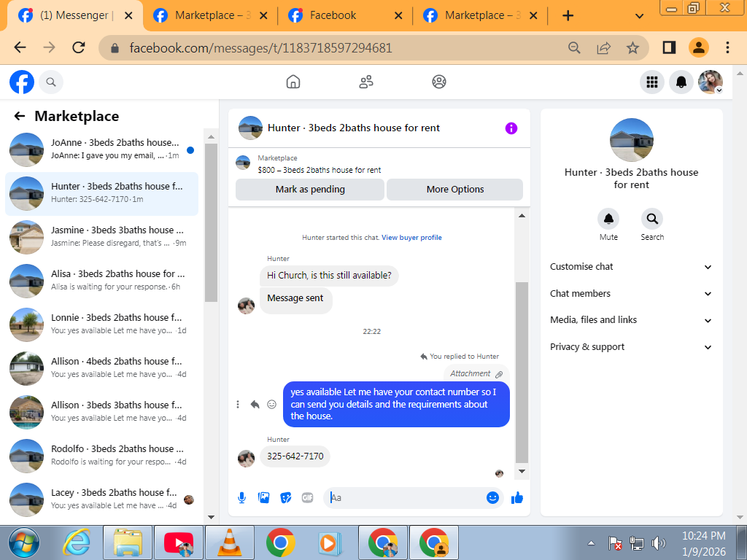Choose a sticker icon

point(285,497)
